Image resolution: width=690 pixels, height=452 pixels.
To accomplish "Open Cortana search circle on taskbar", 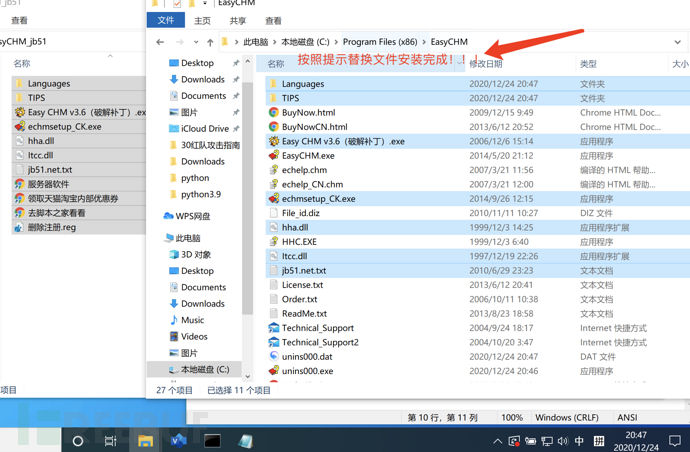I will pyautogui.click(x=78, y=441).
